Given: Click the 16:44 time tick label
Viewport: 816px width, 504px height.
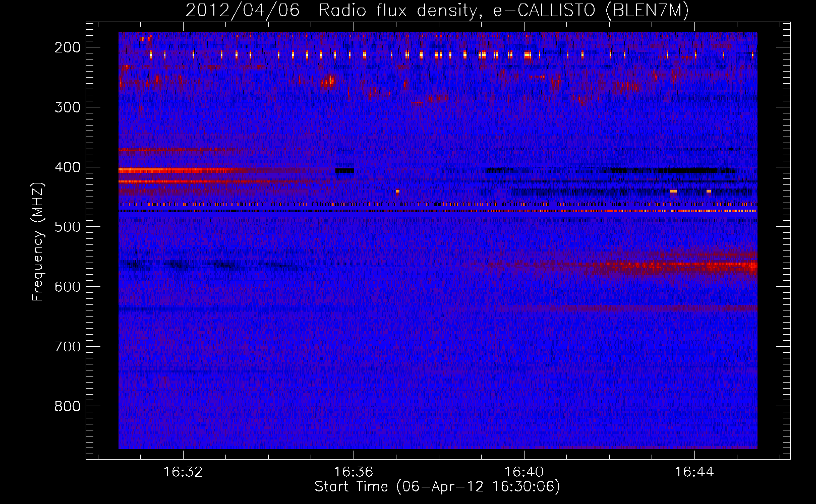Looking at the screenshot, I should pyautogui.click(x=694, y=472).
